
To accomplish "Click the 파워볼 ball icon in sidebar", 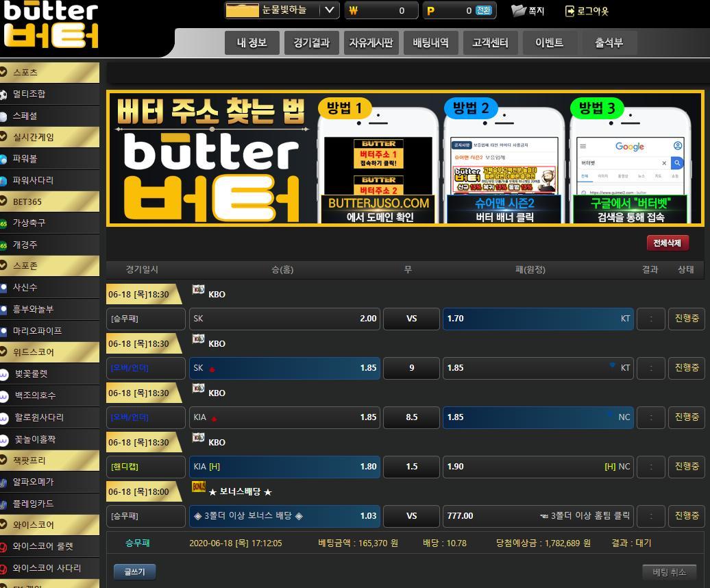I will tap(3, 159).
